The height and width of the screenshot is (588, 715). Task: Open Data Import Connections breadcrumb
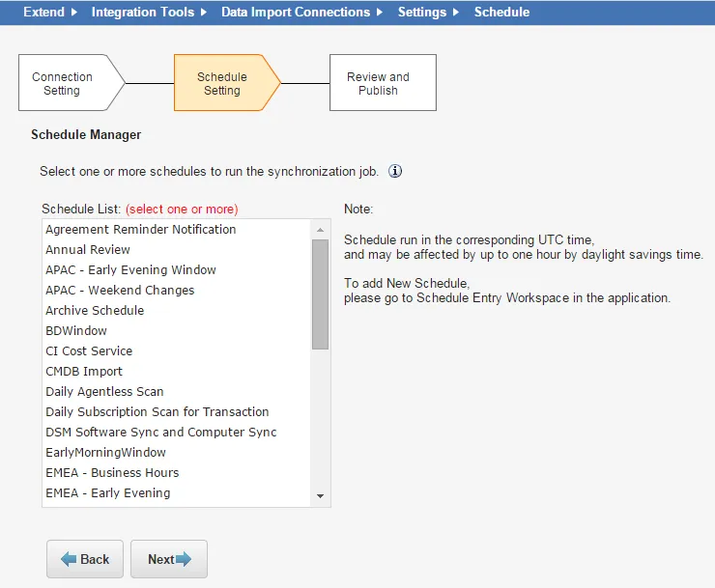[296, 12]
